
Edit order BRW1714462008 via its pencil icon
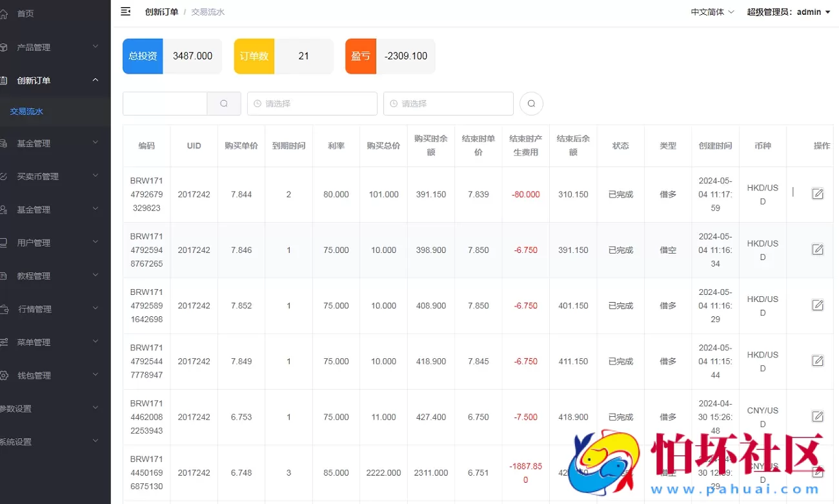tap(818, 416)
